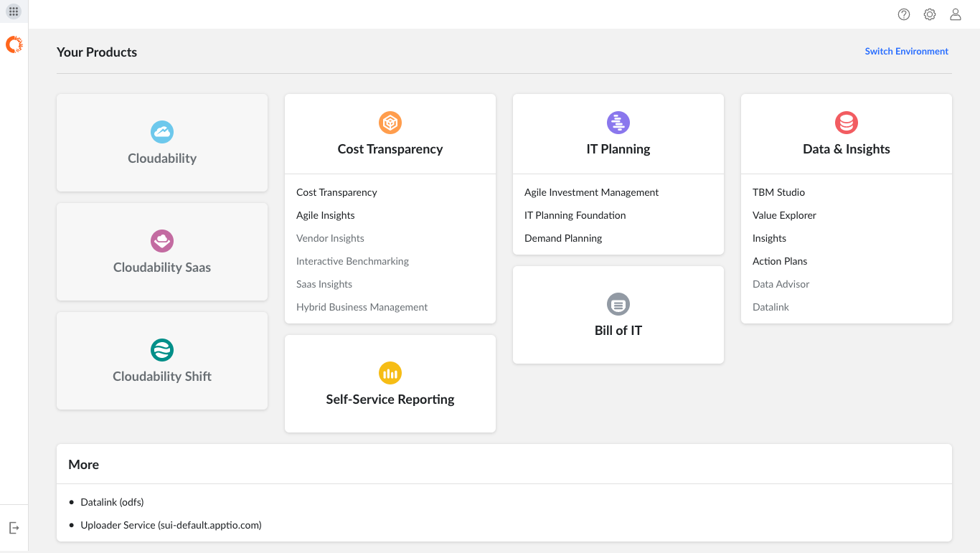This screenshot has height=553, width=980.
Task: Click the blue Cloudability cloud icon
Action: (x=162, y=132)
